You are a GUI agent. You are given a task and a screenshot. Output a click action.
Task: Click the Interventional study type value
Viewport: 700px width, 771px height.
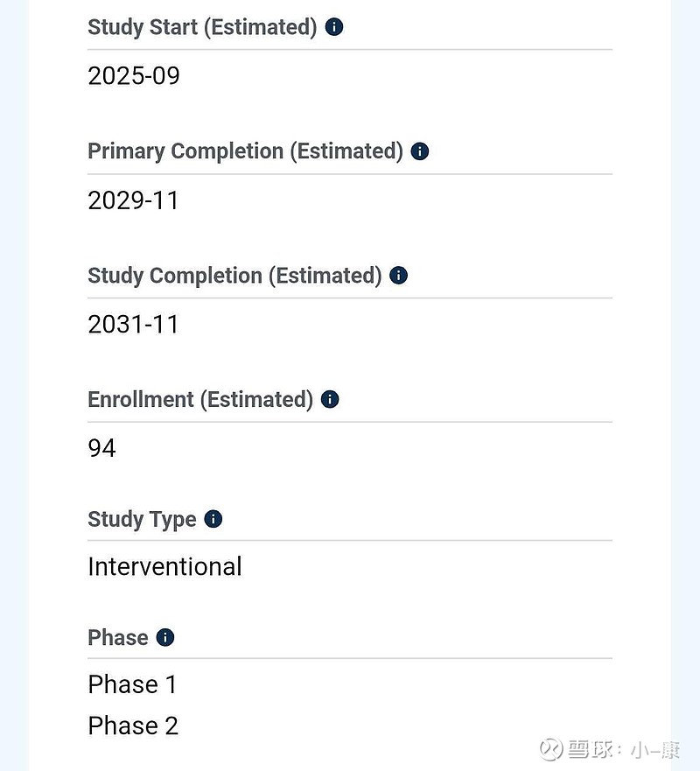point(164,566)
